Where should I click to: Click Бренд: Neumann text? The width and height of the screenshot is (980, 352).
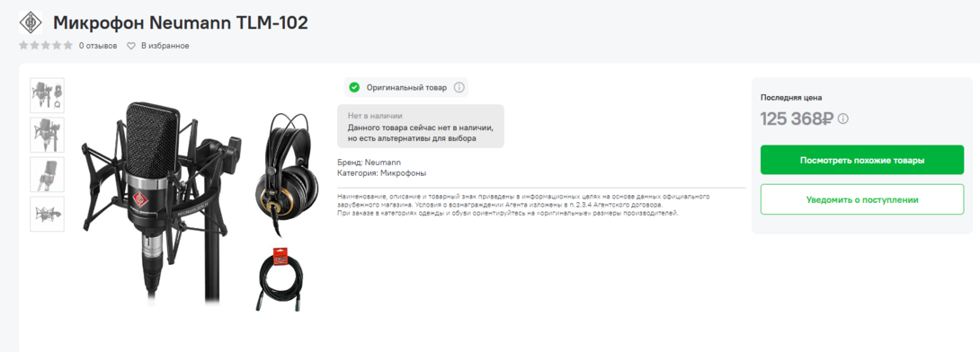370,163
